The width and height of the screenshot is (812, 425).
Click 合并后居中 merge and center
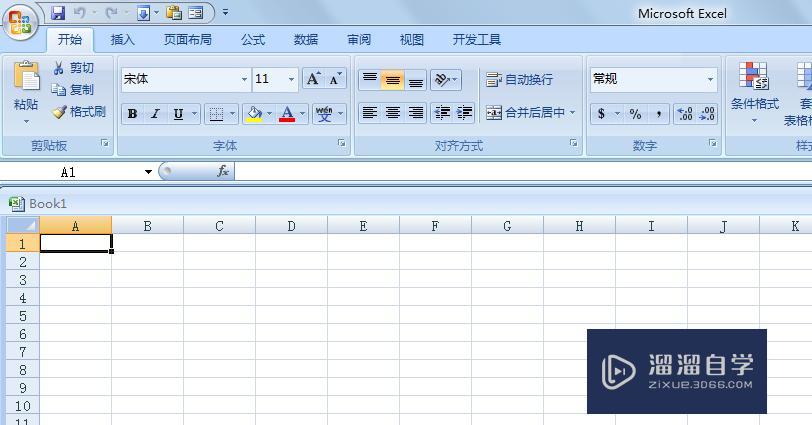[526, 112]
